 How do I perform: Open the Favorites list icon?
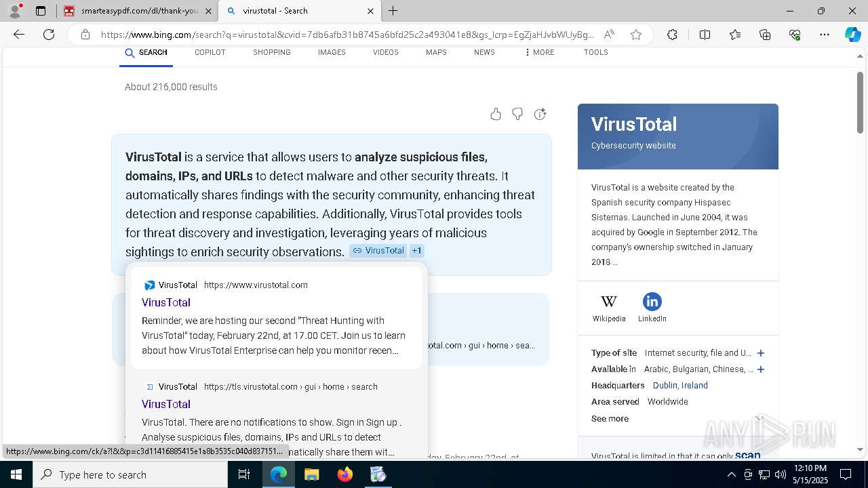(x=735, y=35)
